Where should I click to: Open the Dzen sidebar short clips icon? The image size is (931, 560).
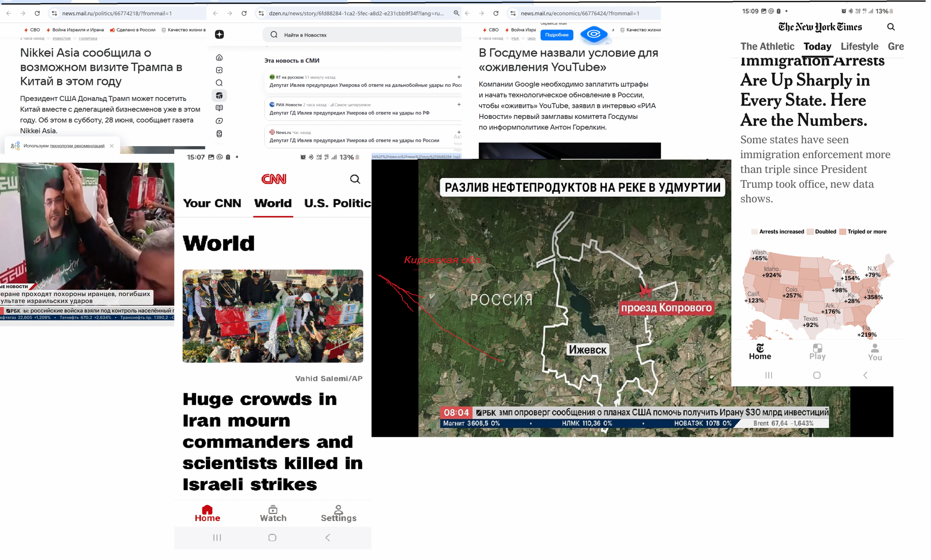pyautogui.click(x=219, y=134)
